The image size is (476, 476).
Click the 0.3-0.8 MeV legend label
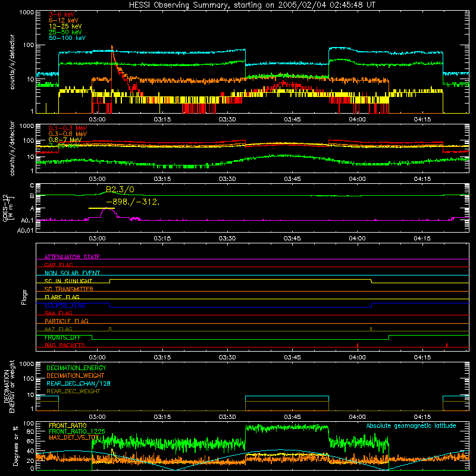tap(68, 134)
